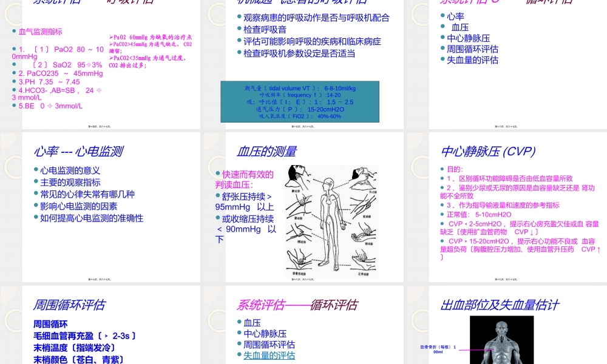Click the 第十五页，共六十七页 page footer

point(302,126)
